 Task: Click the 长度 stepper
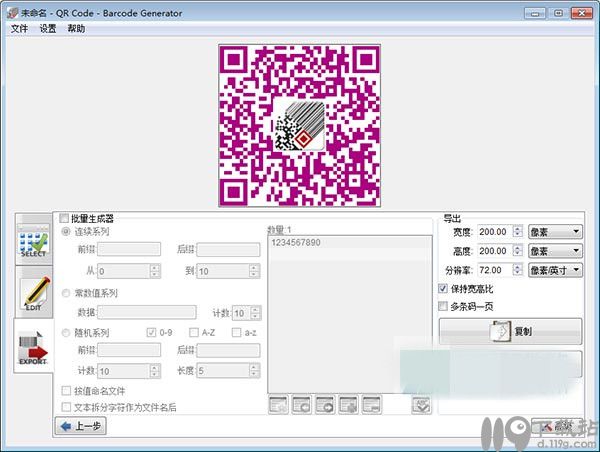coord(254,370)
